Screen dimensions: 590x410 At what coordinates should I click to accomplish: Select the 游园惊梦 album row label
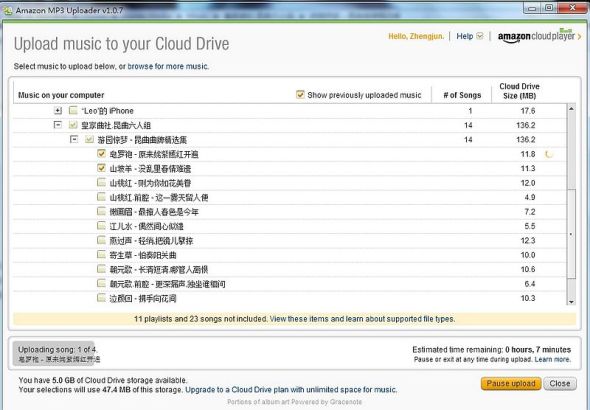[142, 140]
